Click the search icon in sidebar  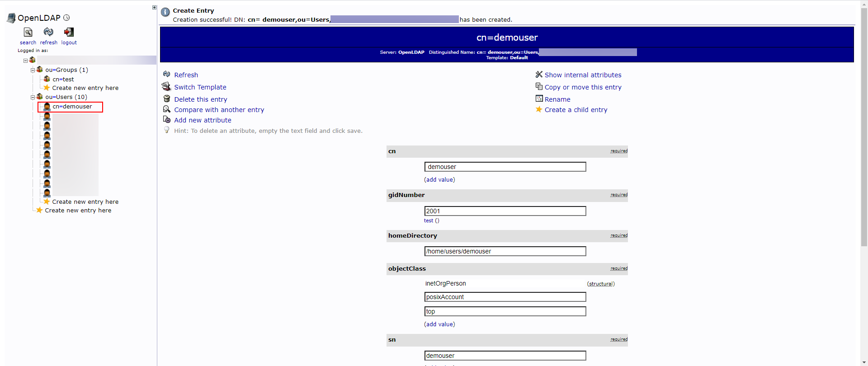pos(28,32)
